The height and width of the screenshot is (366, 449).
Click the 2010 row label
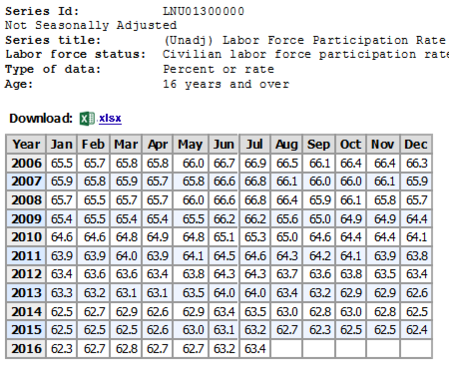pos(26,237)
